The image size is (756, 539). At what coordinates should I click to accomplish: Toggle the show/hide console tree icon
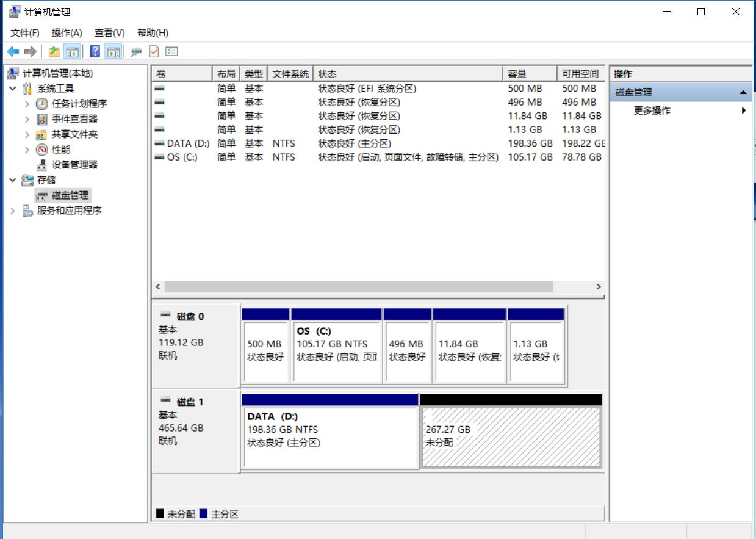[x=72, y=52]
